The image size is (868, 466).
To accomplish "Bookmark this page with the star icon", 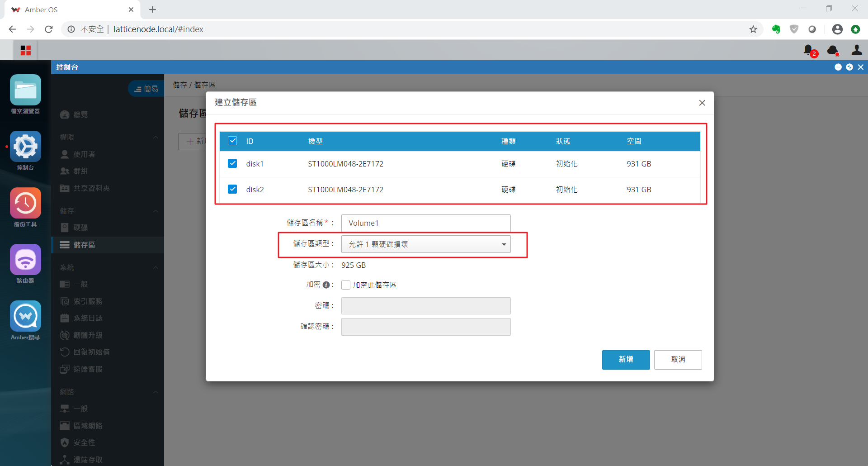I will tap(753, 29).
